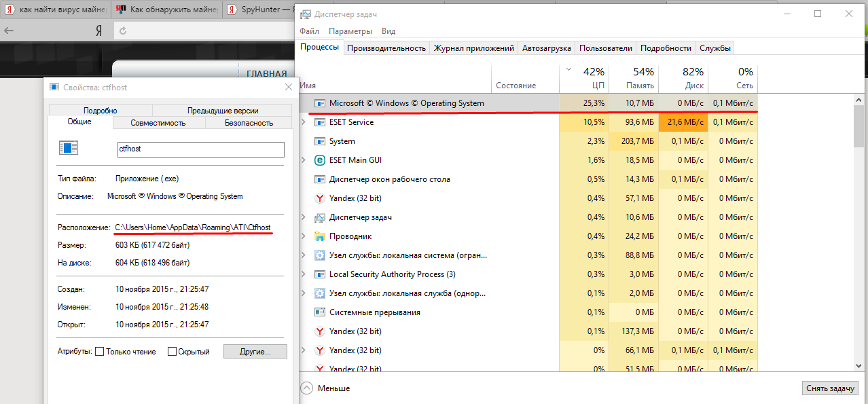Open the Подробно tab in properties
Viewport: 868px width, 404px height.
click(101, 111)
